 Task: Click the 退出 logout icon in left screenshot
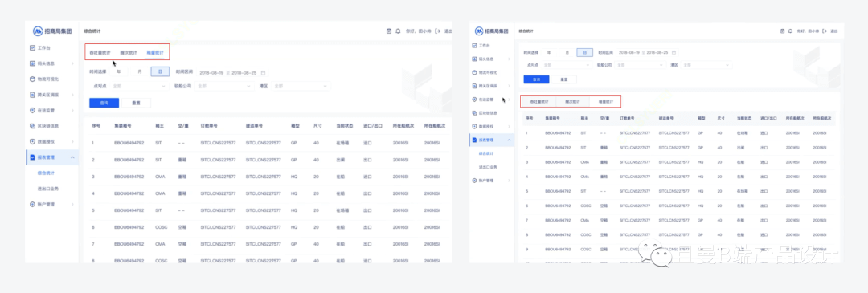pos(438,31)
